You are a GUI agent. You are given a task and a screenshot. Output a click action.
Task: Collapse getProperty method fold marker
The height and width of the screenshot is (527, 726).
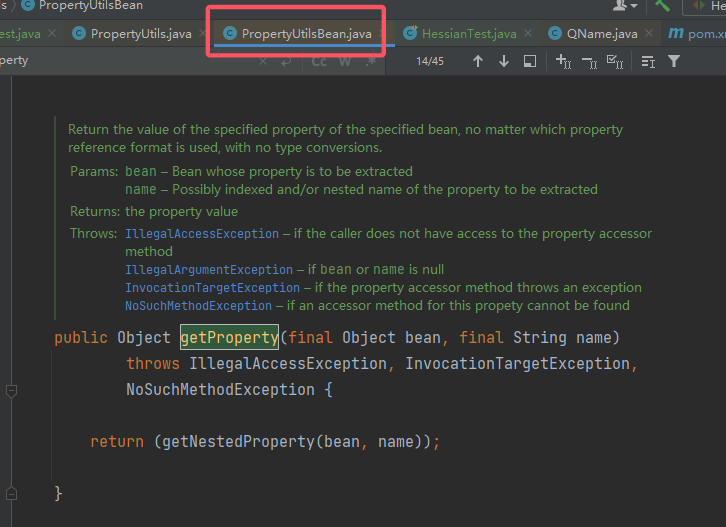coord(12,391)
